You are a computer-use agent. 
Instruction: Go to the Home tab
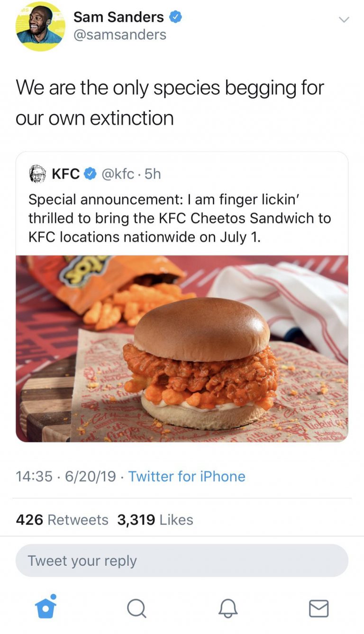click(45, 607)
